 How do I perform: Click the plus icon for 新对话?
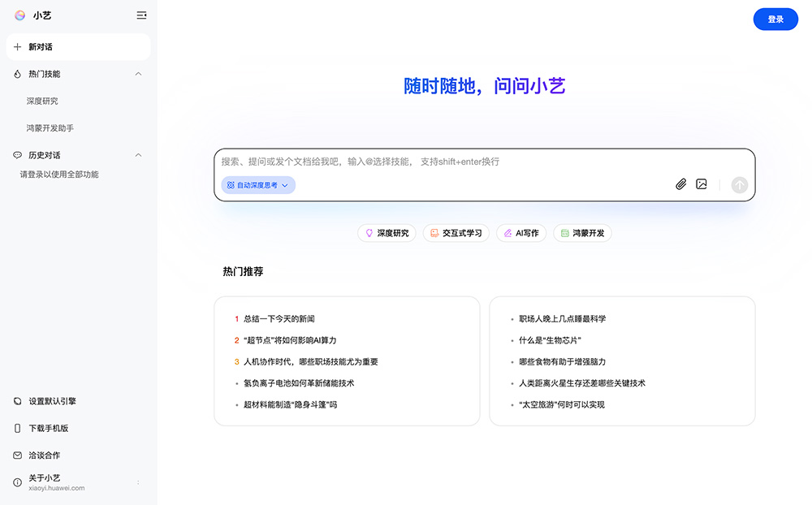point(18,47)
